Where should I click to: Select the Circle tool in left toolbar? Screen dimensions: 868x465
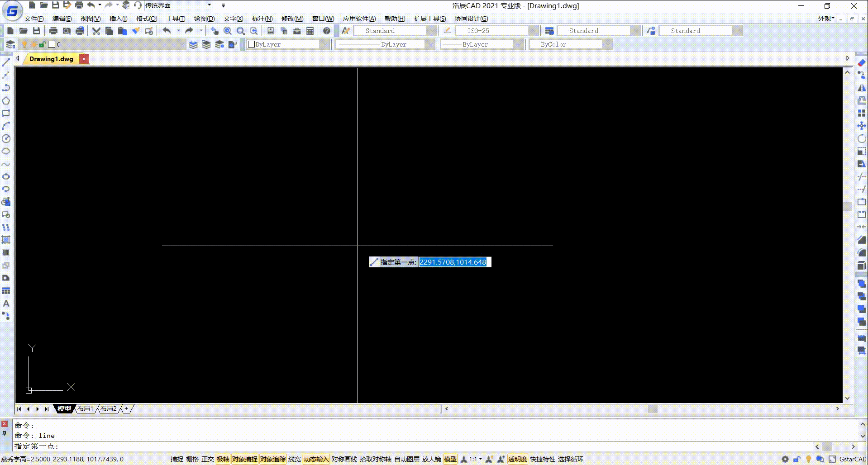pos(6,138)
